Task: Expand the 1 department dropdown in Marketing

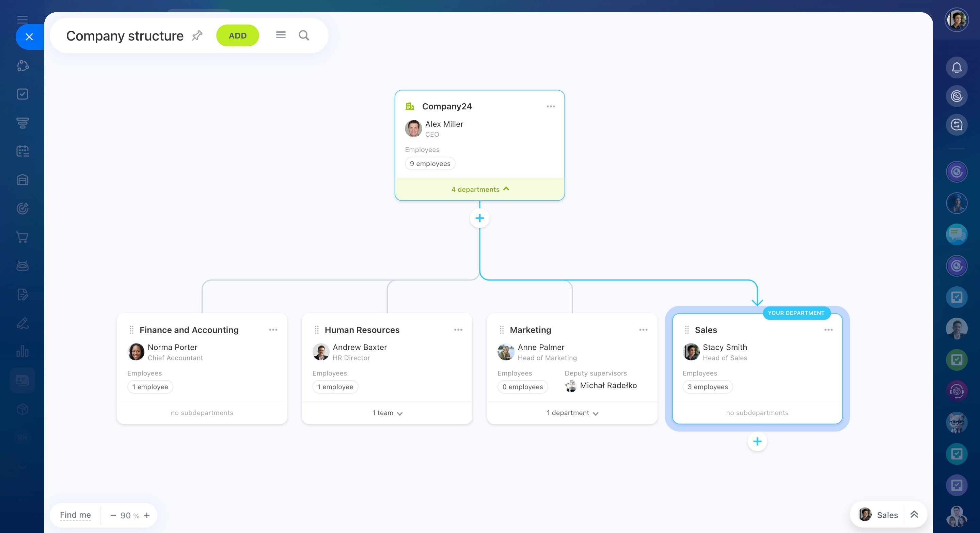Action: click(572, 413)
